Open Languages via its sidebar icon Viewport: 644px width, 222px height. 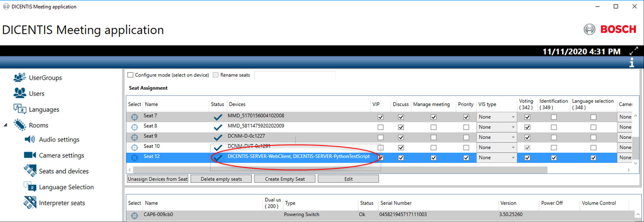pyautogui.click(x=20, y=109)
